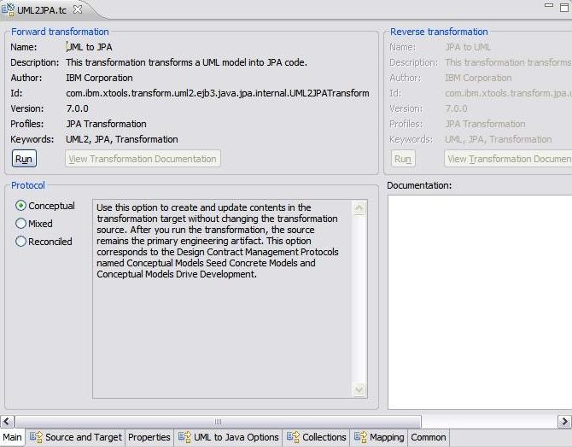Viewport: 572px width, 447px height.
Task: Open the Common tab
Action: tap(428, 437)
